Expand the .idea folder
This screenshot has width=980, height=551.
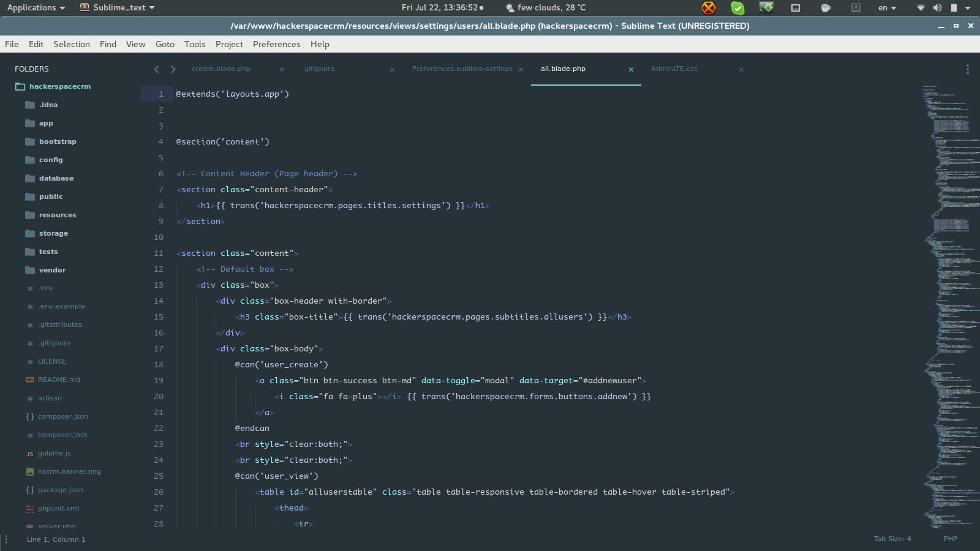click(x=48, y=105)
